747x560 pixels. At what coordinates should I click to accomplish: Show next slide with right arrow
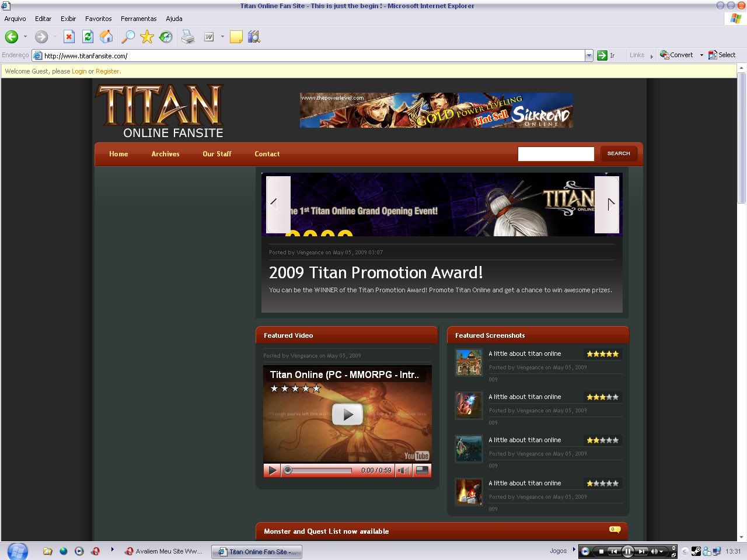point(607,204)
